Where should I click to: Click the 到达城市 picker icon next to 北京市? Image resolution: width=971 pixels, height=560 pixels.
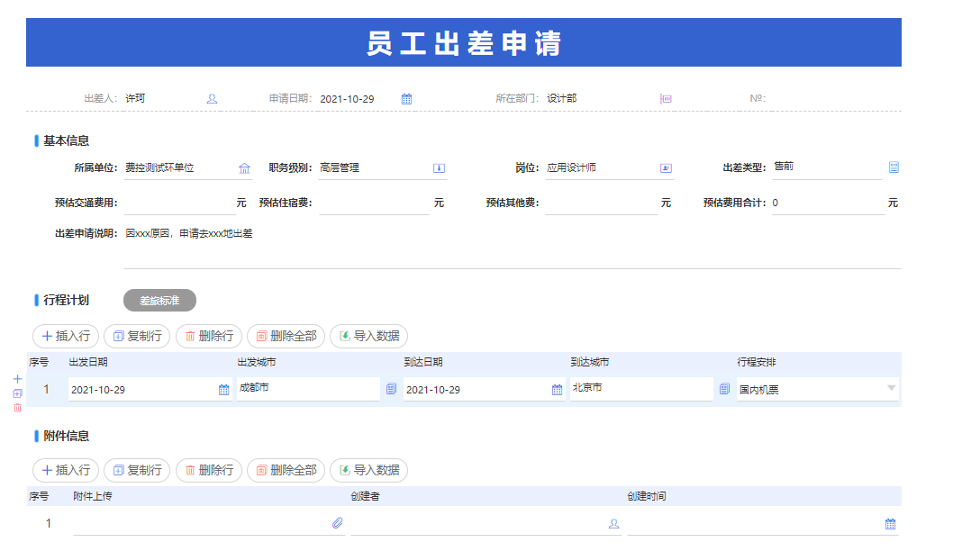[724, 389]
